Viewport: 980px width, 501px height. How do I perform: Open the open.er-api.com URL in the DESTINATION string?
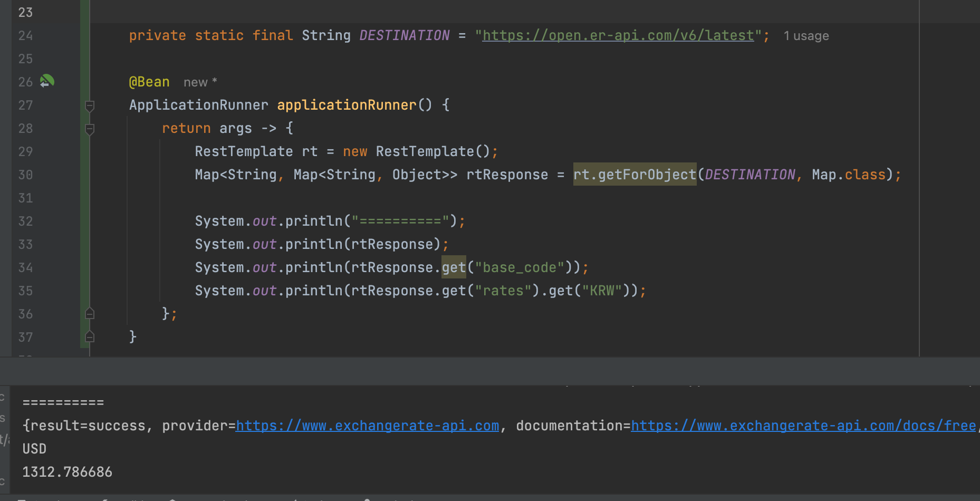(618, 35)
